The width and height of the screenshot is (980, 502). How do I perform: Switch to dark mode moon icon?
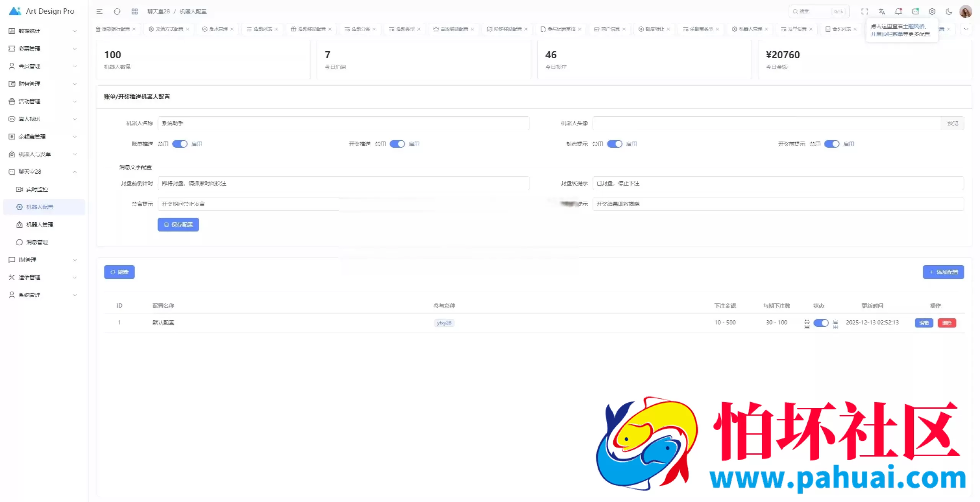tap(949, 11)
